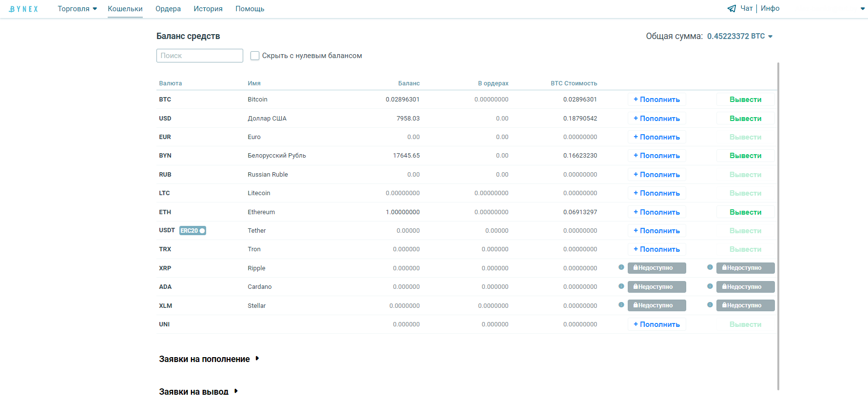Open the account dropdown arrow at top right
The height and width of the screenshot is (403, 868).
click(863, 9)
